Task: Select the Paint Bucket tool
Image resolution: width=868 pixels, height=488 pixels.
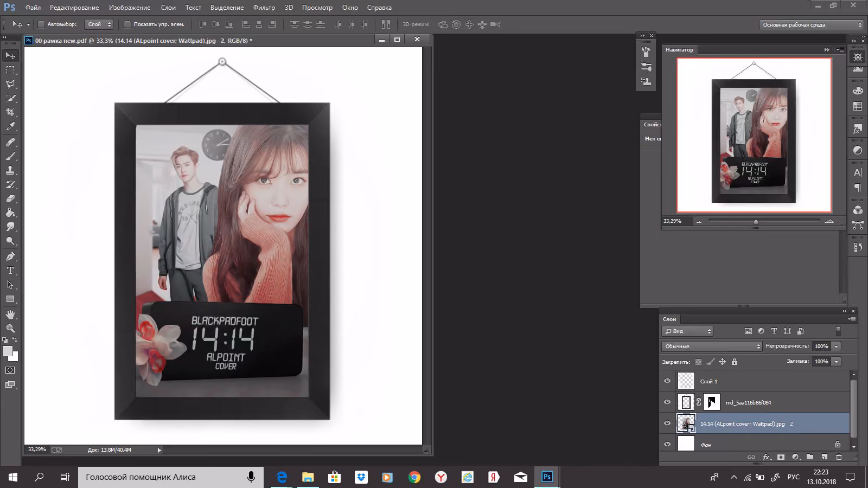Action: click(10, 213)
